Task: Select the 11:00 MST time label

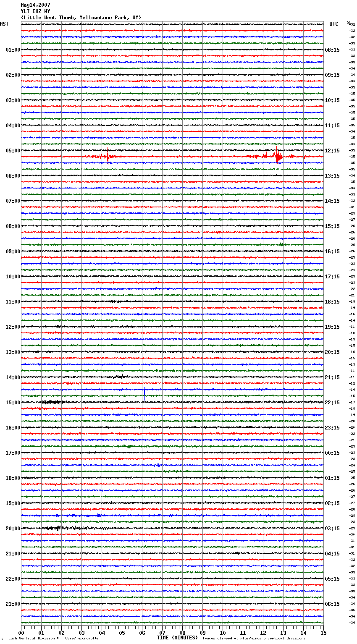Action: pos(13,302)
